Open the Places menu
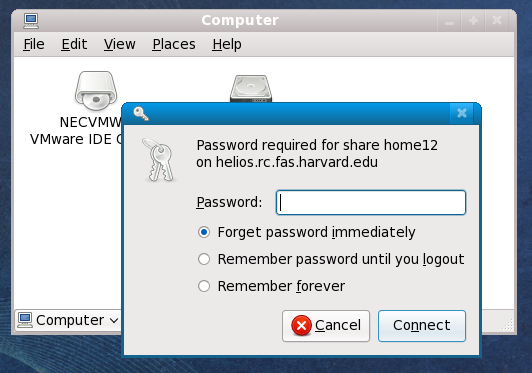Viewport: 532px width, 373px height. click(x=174, y=44)
